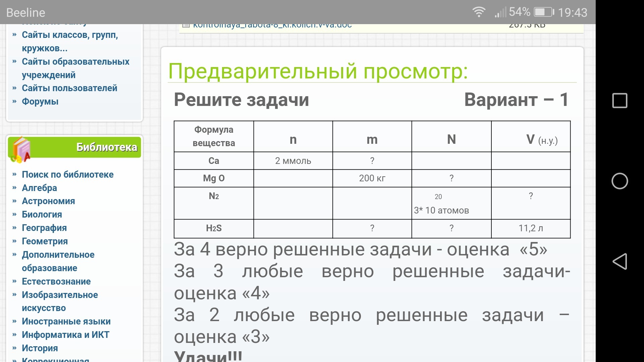Tap the Wi-Fi status icon
The width and height of the screenshot is (644, 362).
tap(479, 12)
